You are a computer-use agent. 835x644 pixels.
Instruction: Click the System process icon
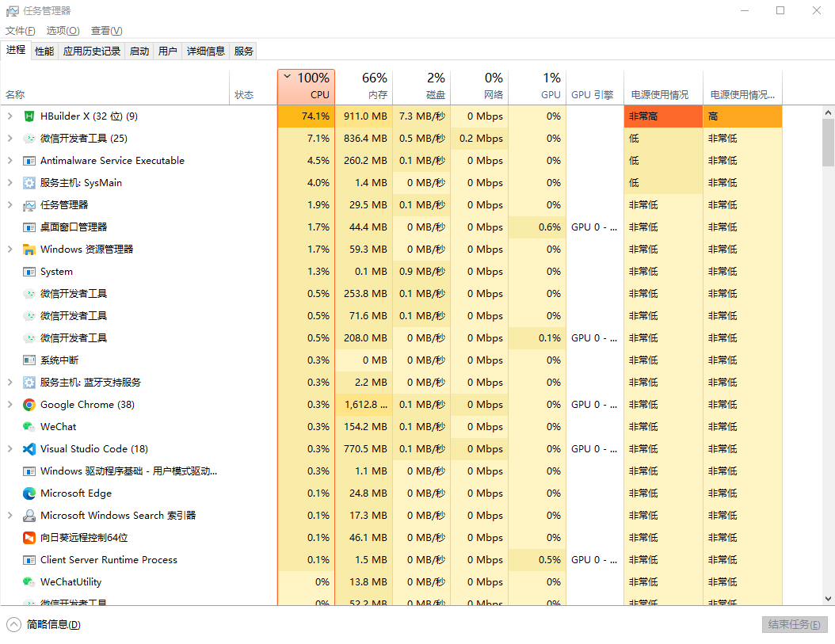click(29, 272)
